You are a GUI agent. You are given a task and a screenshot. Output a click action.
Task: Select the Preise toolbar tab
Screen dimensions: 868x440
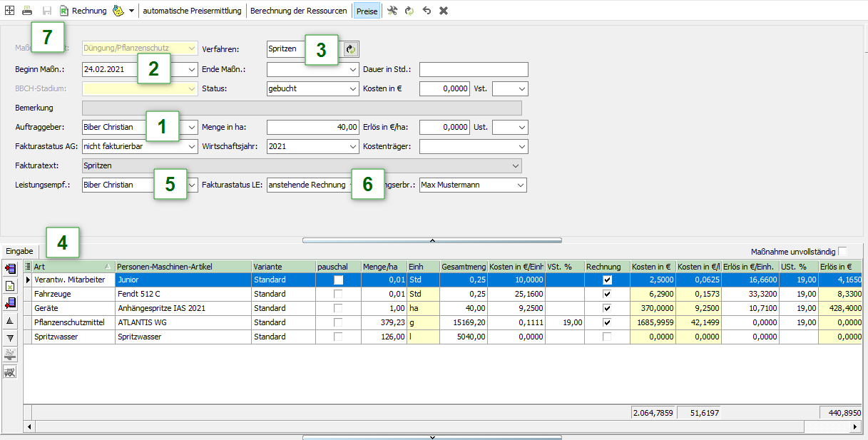click(367, 11)
